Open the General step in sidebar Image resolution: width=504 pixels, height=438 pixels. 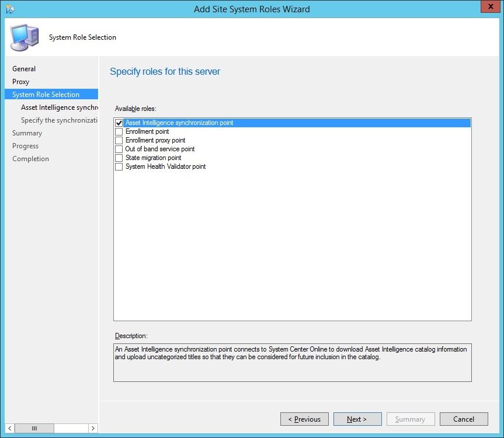click(24, 69)
